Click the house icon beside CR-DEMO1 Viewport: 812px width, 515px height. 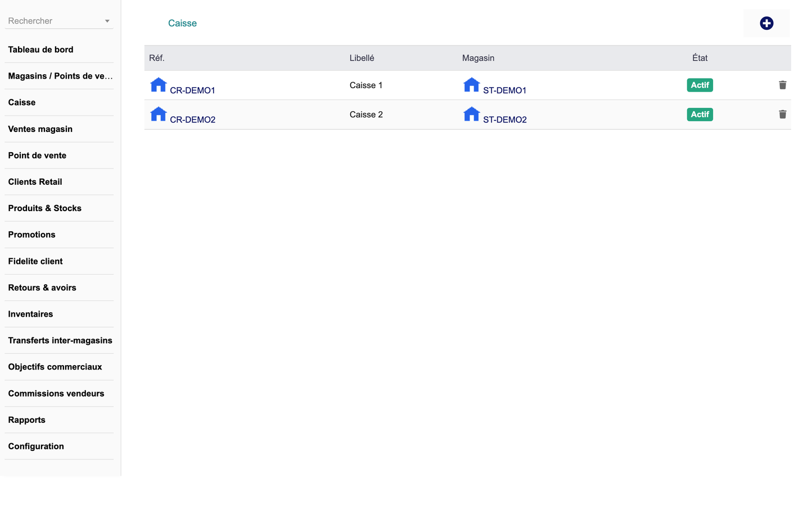(x=158, y=85)
